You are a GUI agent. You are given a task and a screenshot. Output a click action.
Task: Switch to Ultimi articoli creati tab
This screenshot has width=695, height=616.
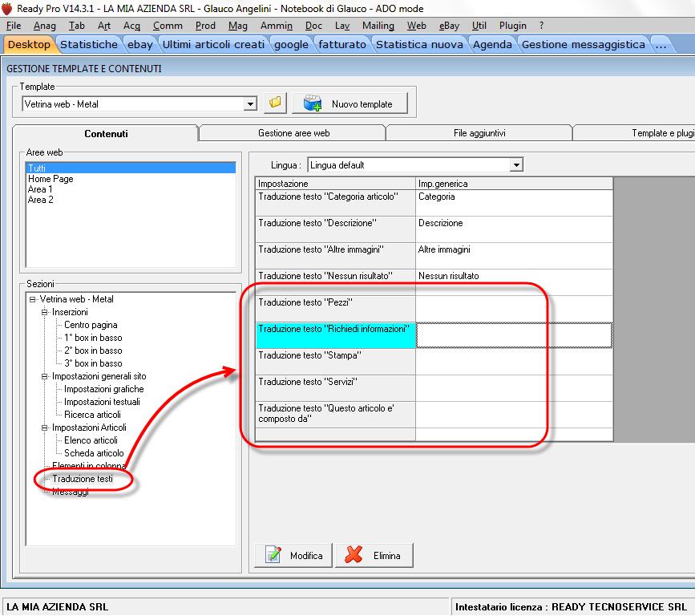[x=214, y=44]
